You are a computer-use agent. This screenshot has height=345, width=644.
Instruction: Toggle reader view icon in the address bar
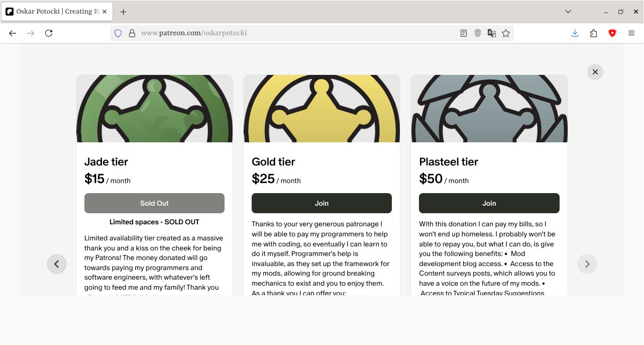click(x=464, y=33)
